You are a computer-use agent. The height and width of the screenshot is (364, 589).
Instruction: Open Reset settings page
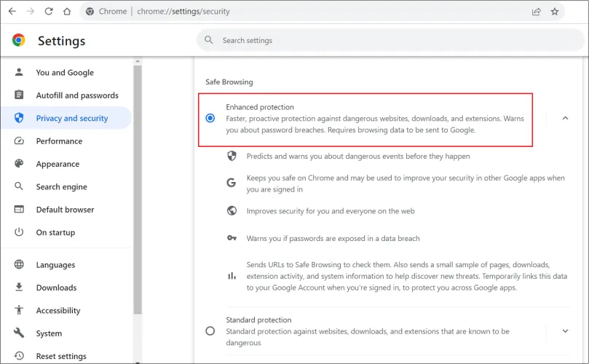61,356
